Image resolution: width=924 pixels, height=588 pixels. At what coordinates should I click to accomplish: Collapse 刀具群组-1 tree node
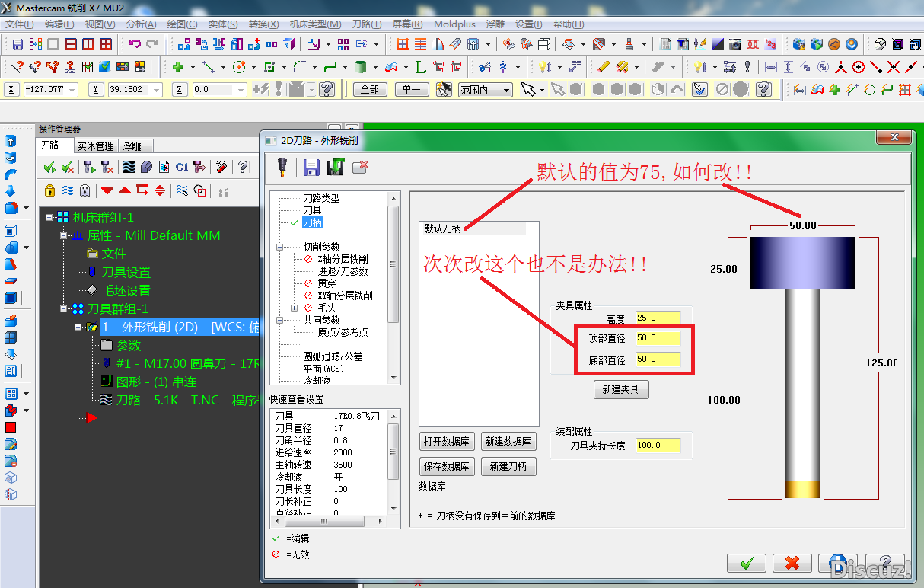click(x=63, y=308)
